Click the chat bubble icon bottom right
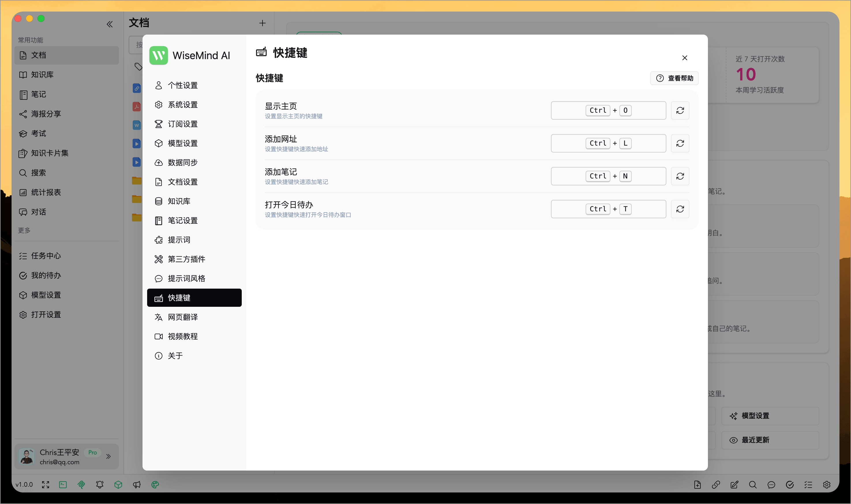Viewport: 851px width, 504px height. tap(771, 485)
